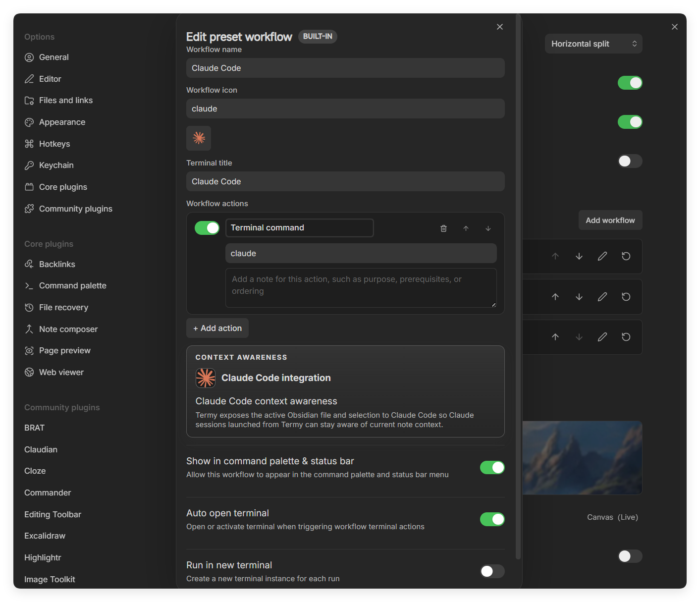Open Community plugins settings page

[x=68, y=209]
